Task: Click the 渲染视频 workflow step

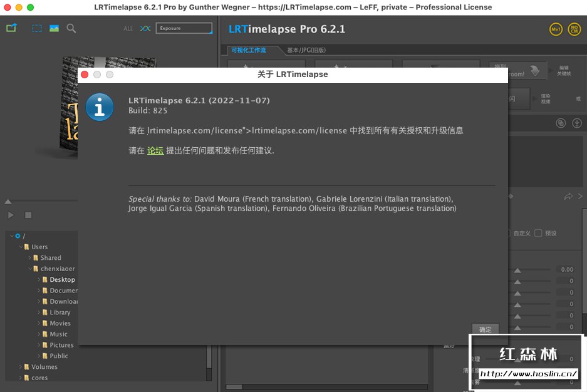Action: pos(546,99)
